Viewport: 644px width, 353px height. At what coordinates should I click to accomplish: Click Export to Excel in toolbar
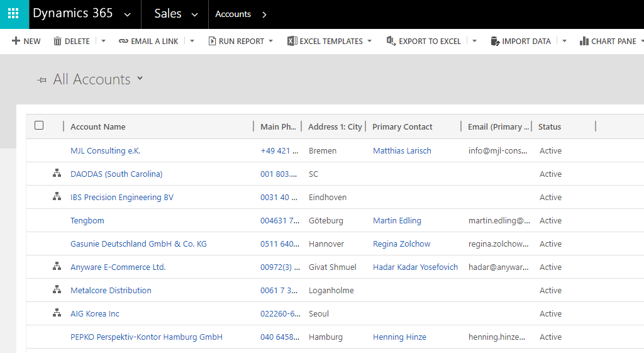(424, 41)
